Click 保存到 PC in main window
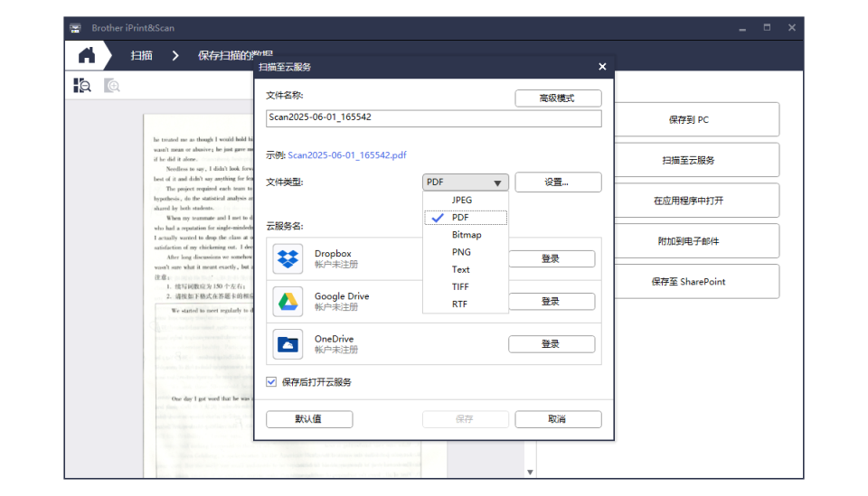The height and width of the screenshot is (496, 868). click(x=696, y=119)
